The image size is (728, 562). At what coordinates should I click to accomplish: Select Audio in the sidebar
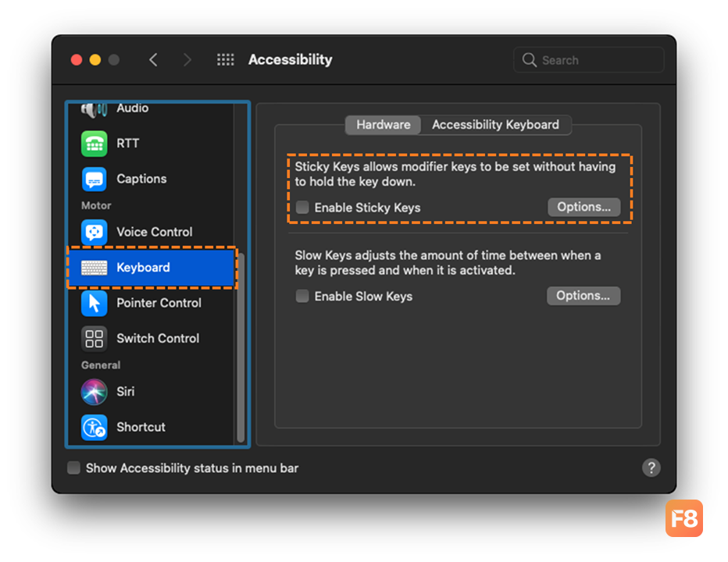point(132,108)
